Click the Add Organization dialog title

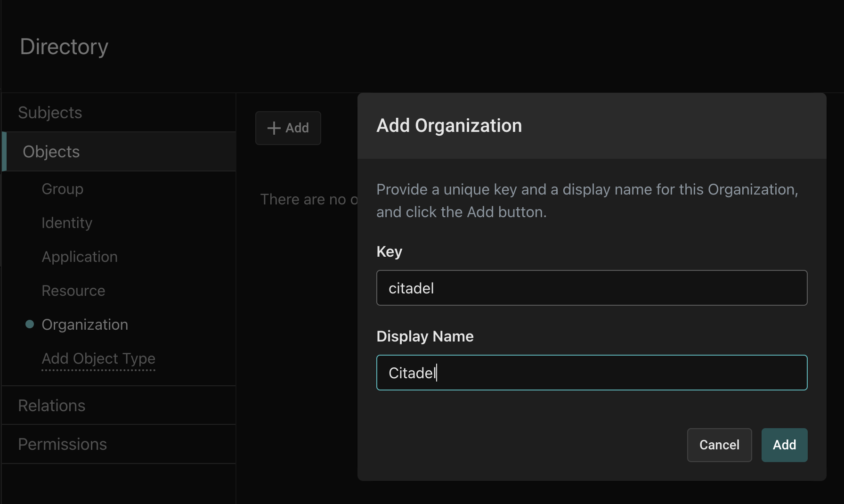click(449, 126)
